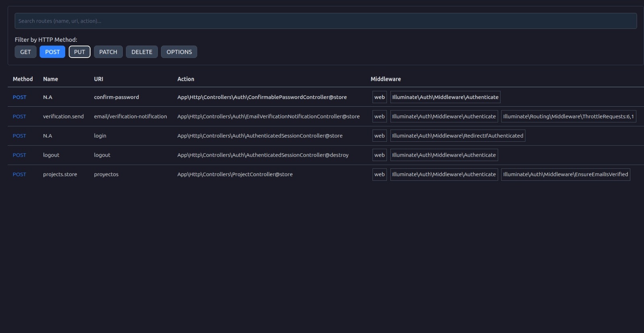Click web middleware tag in verification.send row
This screenshot has height=333, width=644.
pyautogui.click(x=380, y=116)
